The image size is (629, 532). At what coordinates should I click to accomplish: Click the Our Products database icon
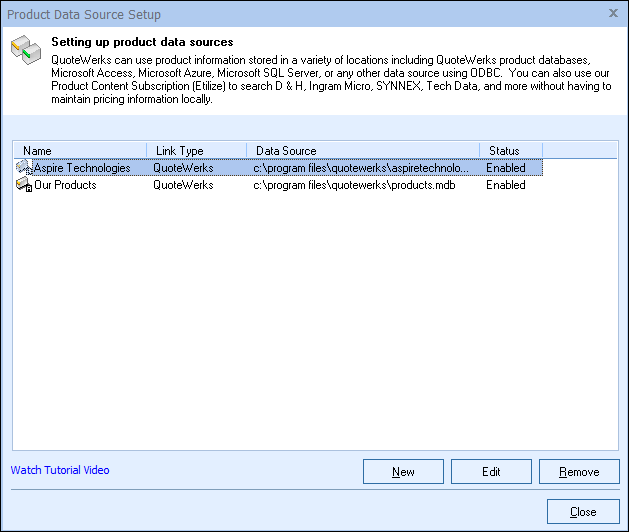pos(24,185)
